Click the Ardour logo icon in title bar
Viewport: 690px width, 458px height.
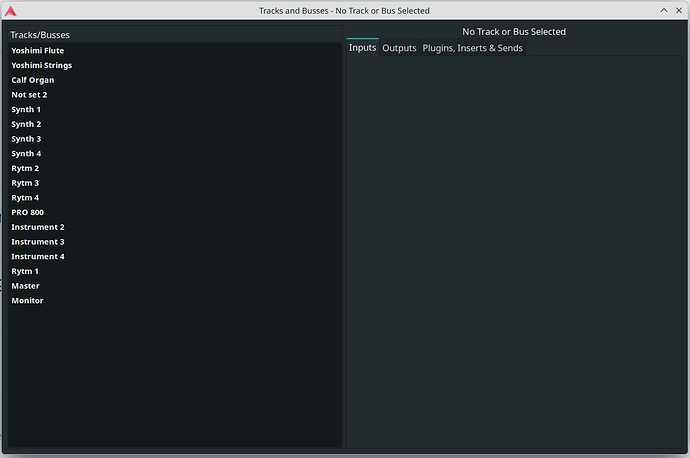pyautogui.click(x=11, y=11)
